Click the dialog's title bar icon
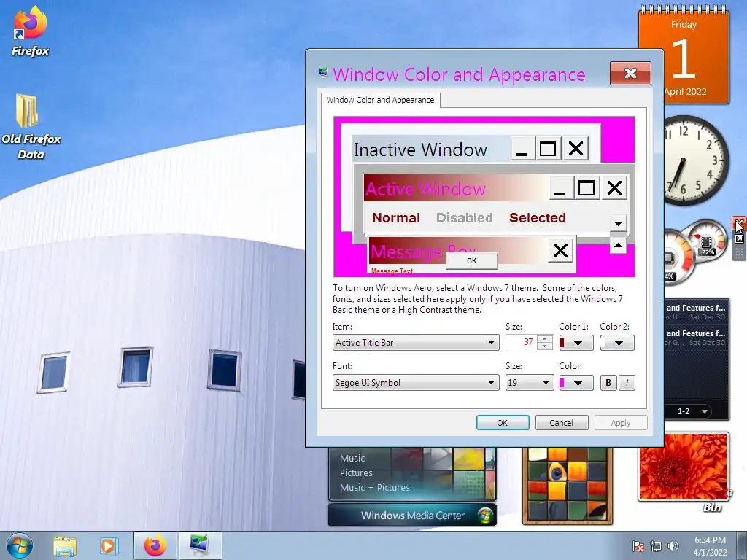The width and height of the screenshot is (747, 560). [x=323, y=72]
